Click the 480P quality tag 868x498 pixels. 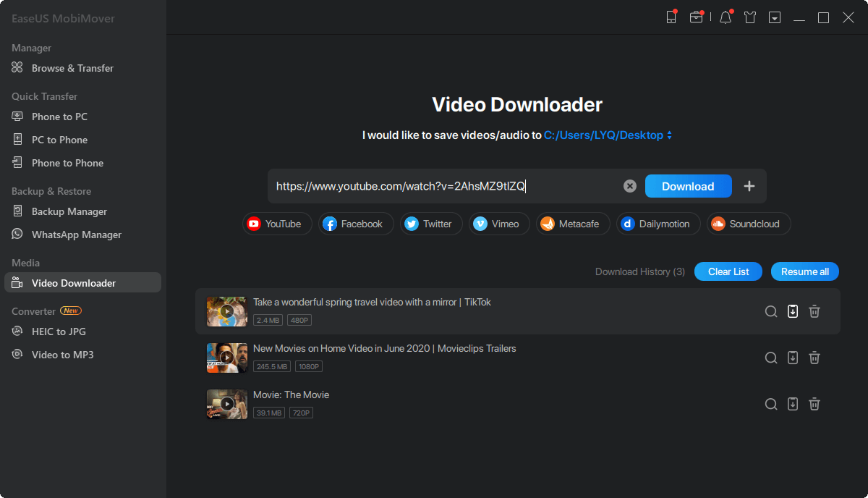tap(299, 320)
